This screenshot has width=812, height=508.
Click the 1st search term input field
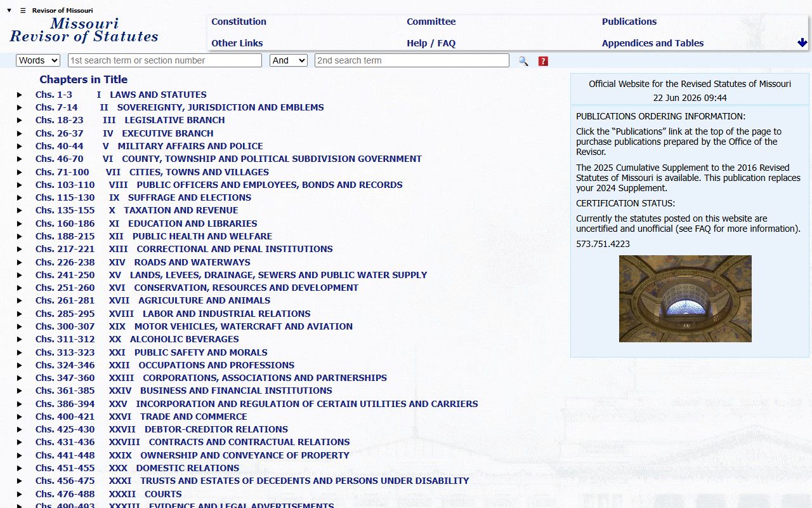coord(165,60)
